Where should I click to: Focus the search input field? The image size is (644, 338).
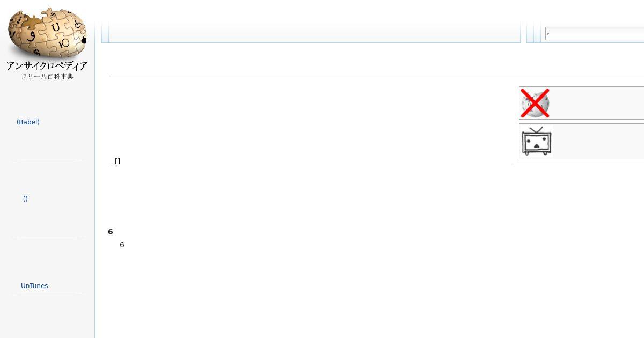pyautogui.click(x=595, y=33)
